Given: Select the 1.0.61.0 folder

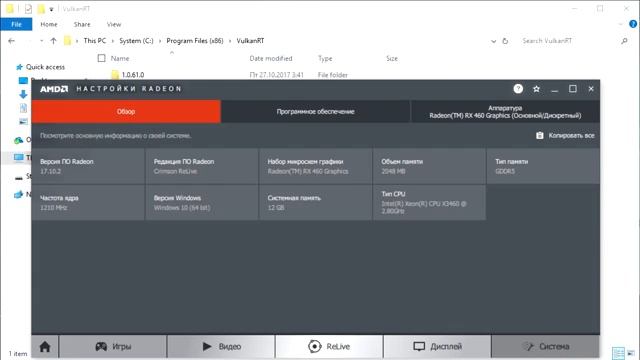Looking at the screenshot, I should [x=133, y=75].
